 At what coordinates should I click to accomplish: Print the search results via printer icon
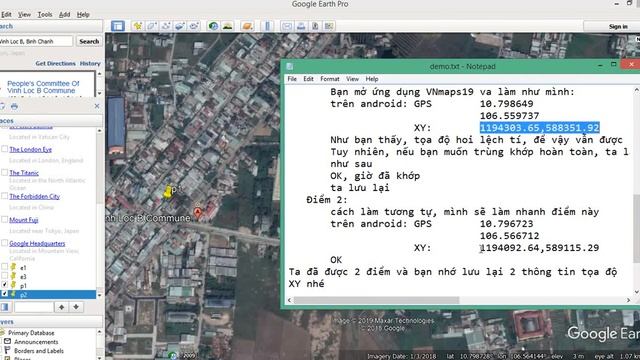pos(14,107)
